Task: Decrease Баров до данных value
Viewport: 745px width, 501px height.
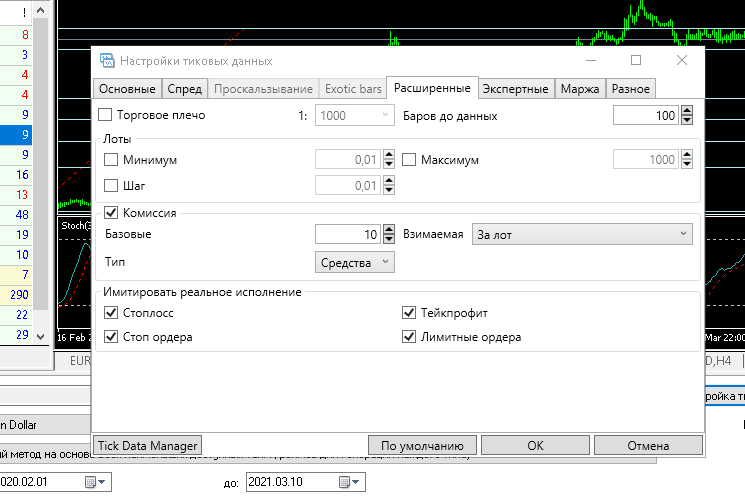Action: 687,120
